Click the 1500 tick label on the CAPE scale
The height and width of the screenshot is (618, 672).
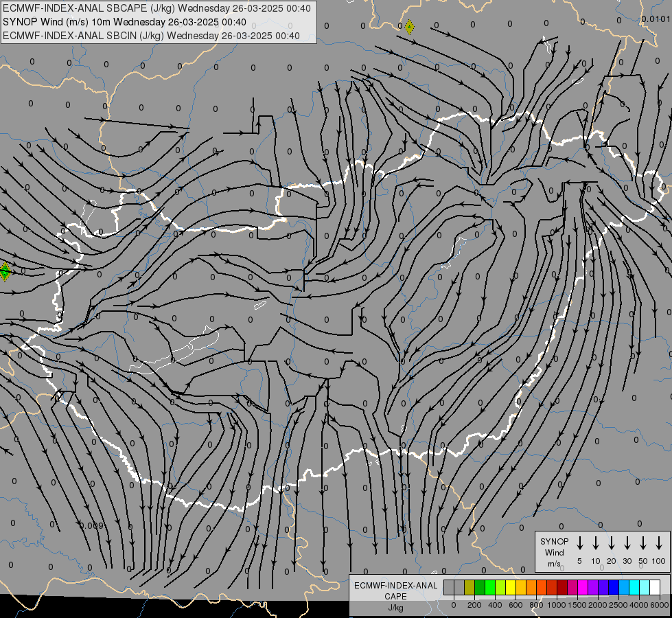coord(577,605)
